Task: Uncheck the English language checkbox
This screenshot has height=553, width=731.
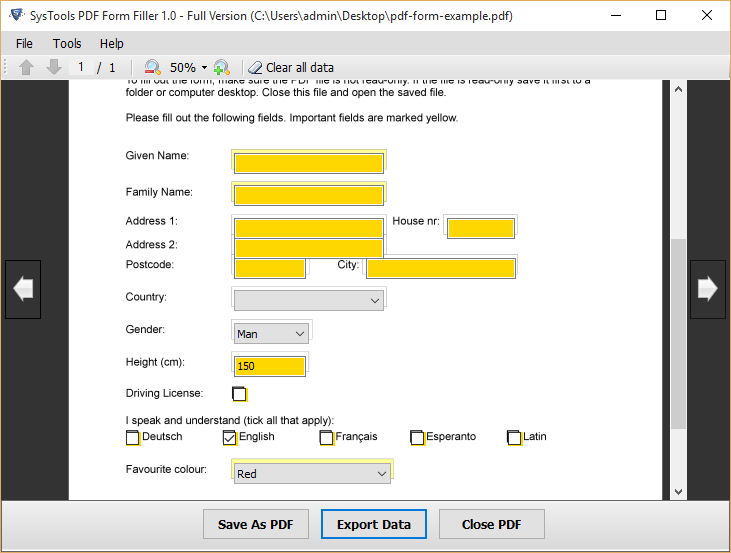Action: point(230,437)
